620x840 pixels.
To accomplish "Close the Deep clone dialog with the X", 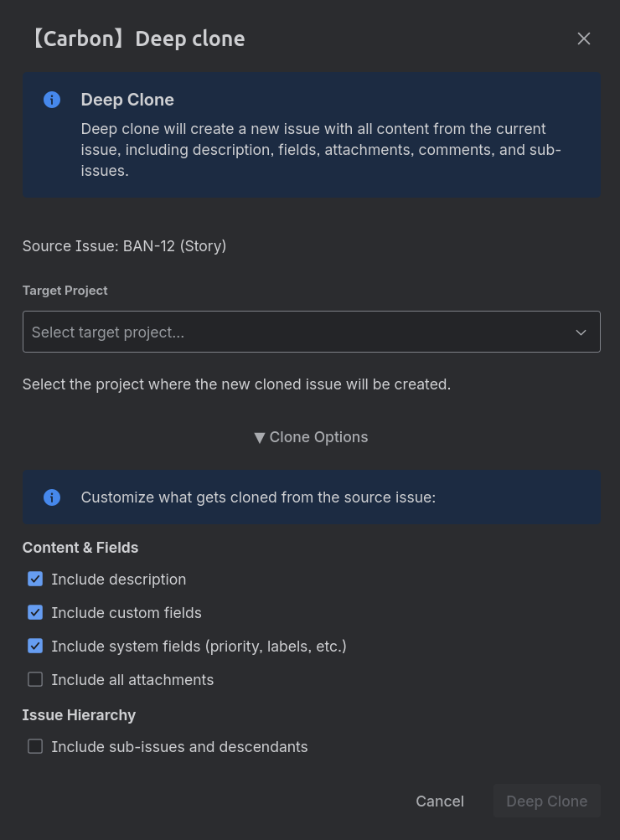I will (x=584, y=39).
